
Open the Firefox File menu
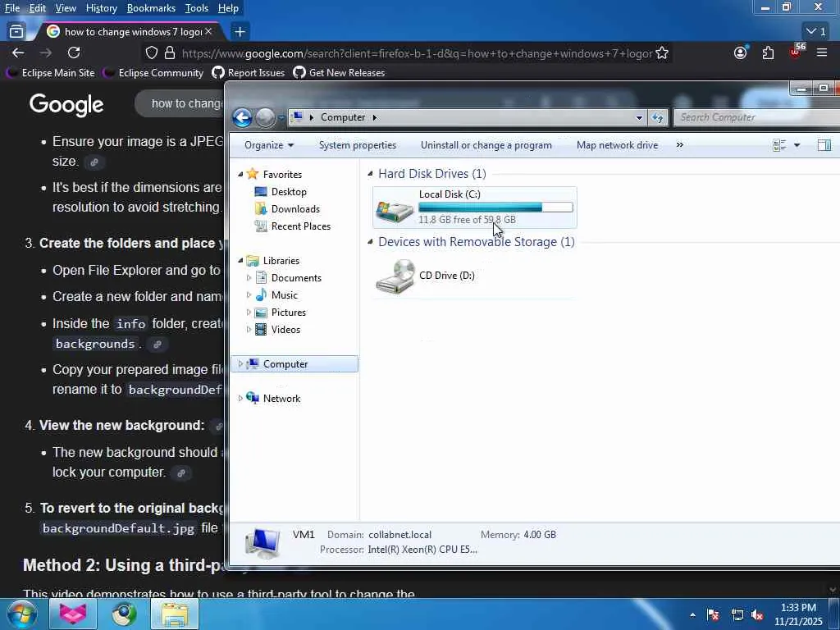click(12, 8)
